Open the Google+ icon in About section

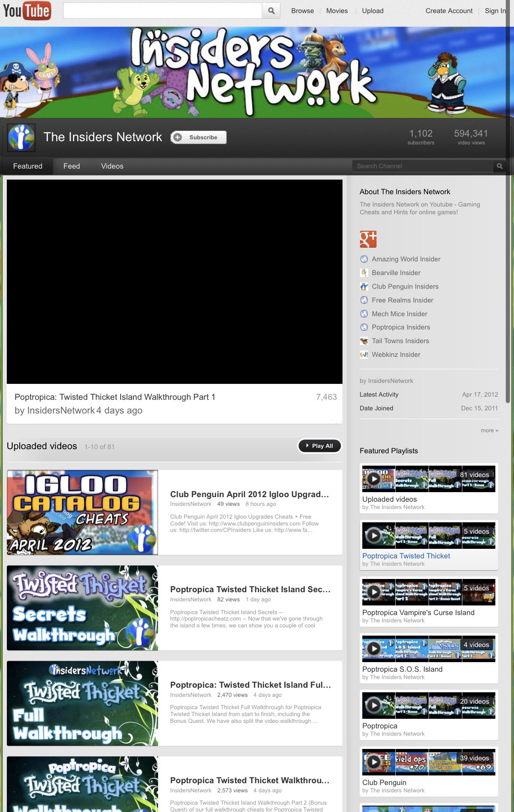[368, 239]
